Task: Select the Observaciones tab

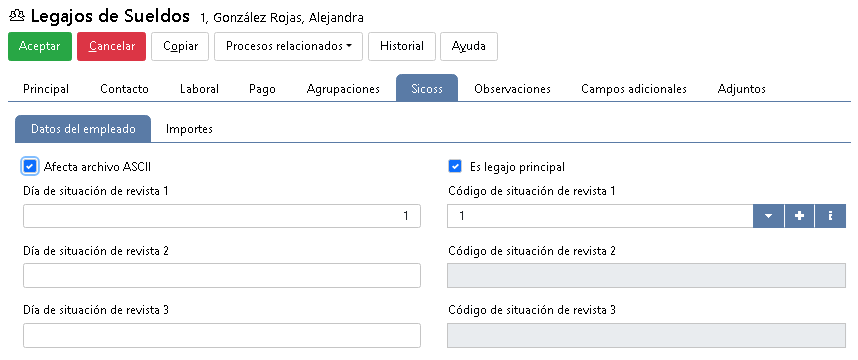Action: point(512,89)
